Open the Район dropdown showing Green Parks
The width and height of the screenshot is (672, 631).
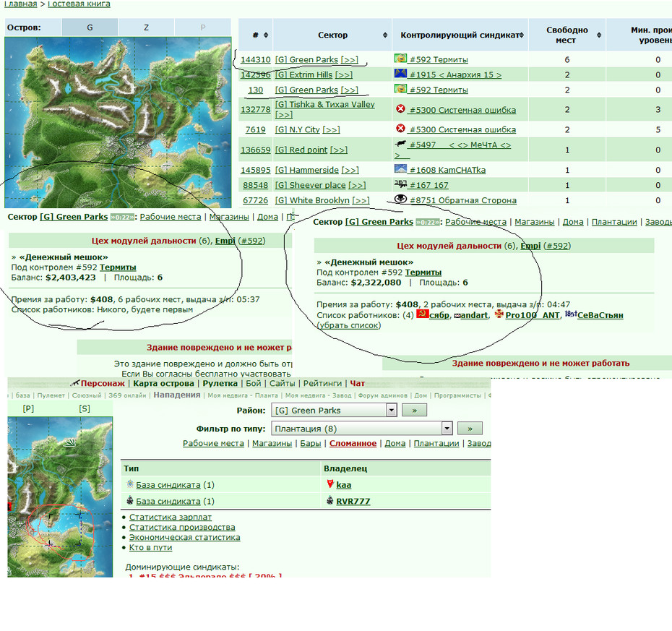(x=334, y=411)
